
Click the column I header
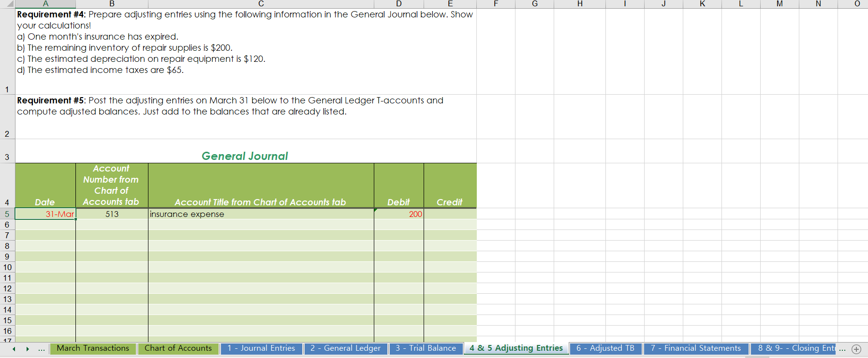625,4
